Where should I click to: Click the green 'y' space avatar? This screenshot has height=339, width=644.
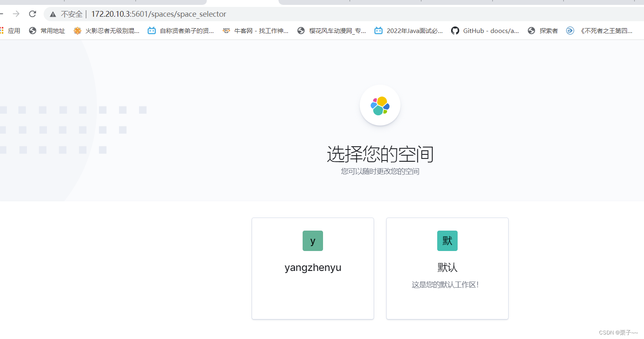[x=313, y=241]
